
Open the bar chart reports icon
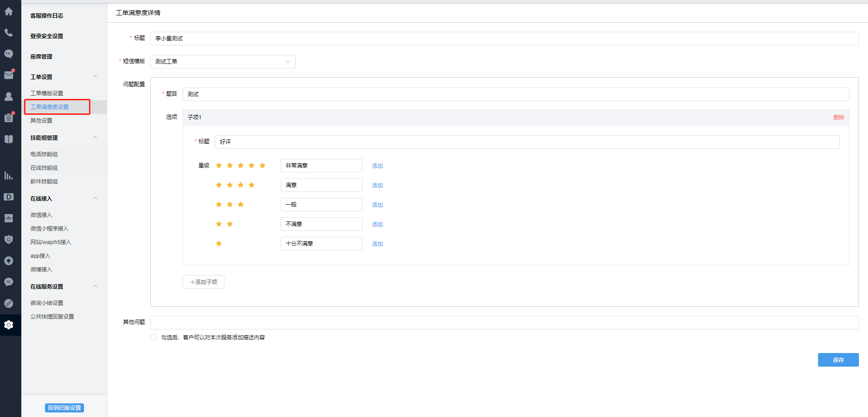[x=9, y=176]
